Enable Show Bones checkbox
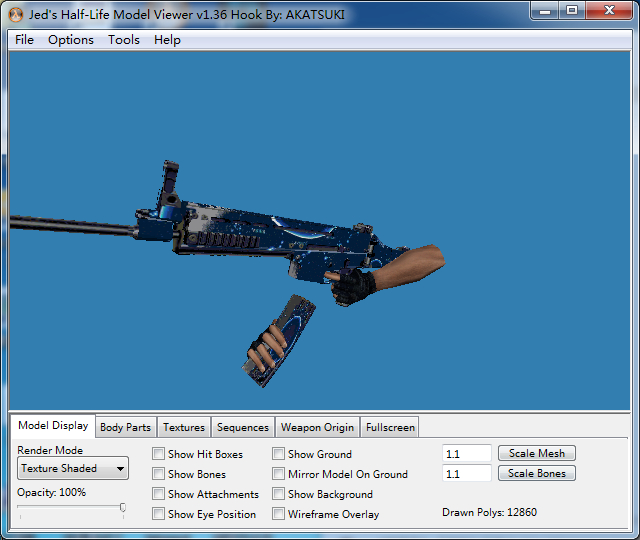Image resolution: width=640 pixels, height=540 pixels. (158, 474)
